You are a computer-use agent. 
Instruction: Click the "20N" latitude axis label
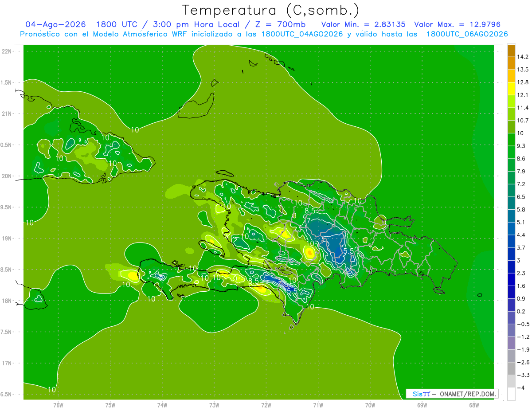7,176
